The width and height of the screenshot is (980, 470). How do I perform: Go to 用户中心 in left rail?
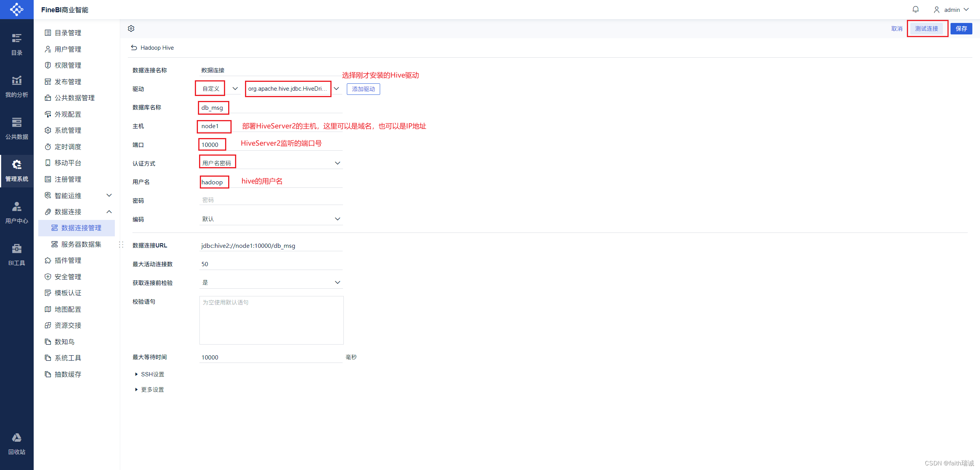pyautogui.click(x=16, y=213)
